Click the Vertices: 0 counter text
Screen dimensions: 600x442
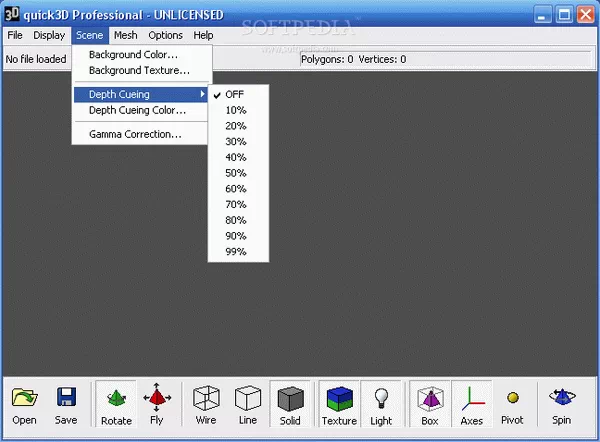click(382, 59)
